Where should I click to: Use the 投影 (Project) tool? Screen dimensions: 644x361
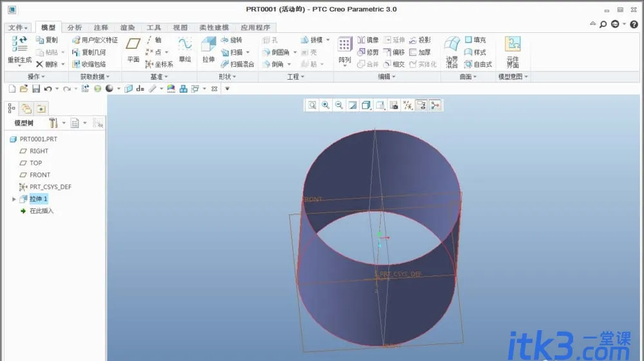pos(420,40)
